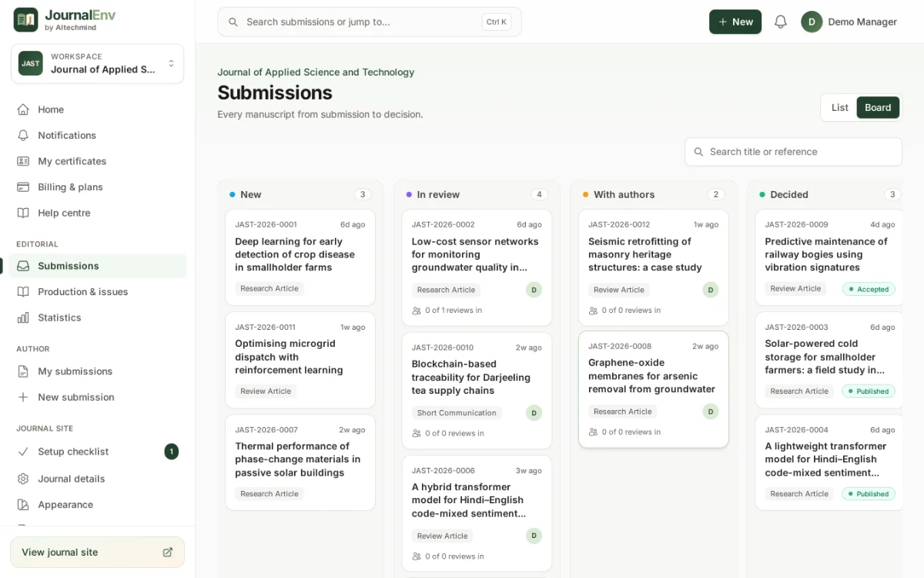Viewport: 924px width, 578px height.
Task: Open Predictive maintenance of railway bogies card
Action: click(829, 257)
